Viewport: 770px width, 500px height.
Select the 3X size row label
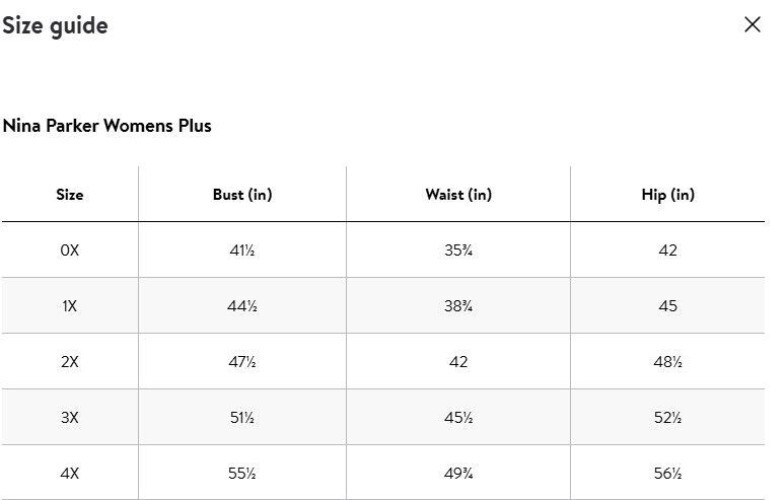click(70, 417)
